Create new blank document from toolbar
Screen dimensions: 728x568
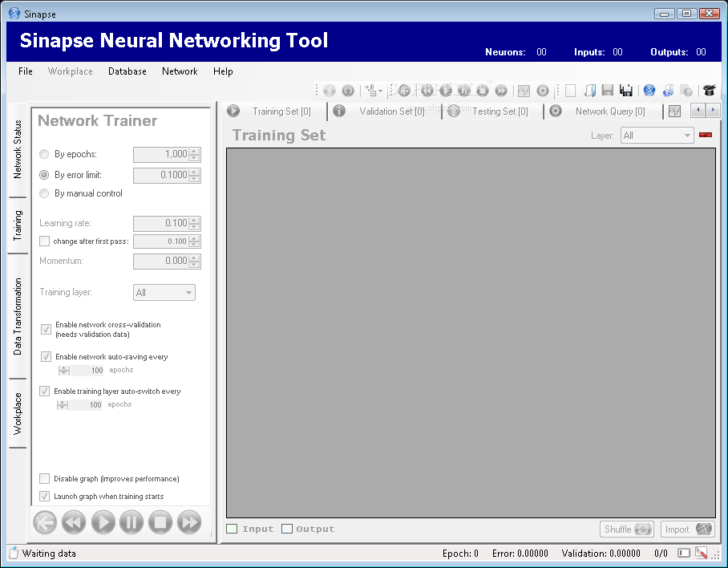pyautogui.click(x=571, y=91)
